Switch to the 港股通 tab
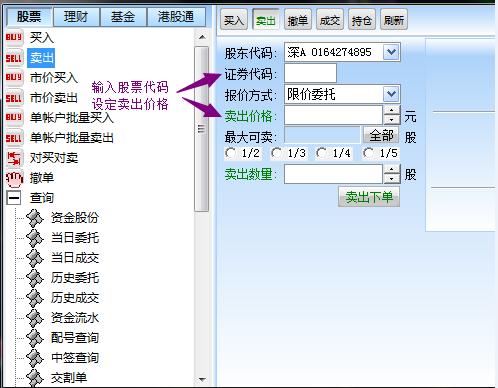The image size is (498, 388). (x=176, y=17)
